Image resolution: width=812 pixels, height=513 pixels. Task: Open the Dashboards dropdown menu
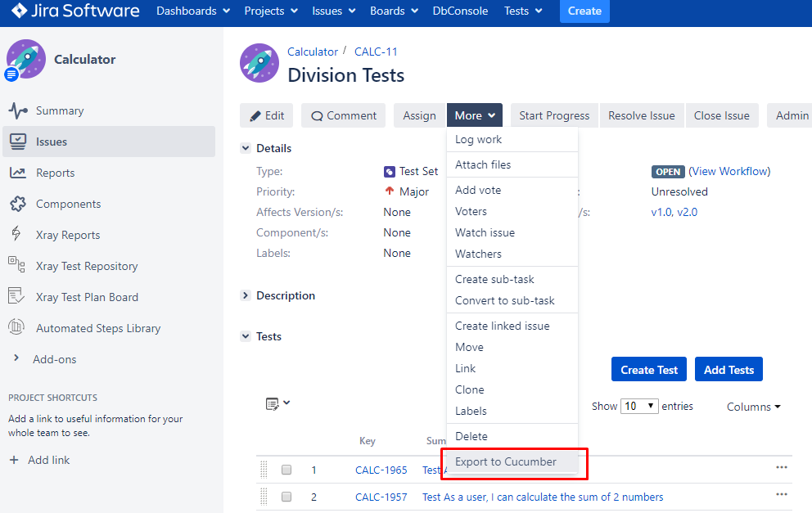click(193, 11)
